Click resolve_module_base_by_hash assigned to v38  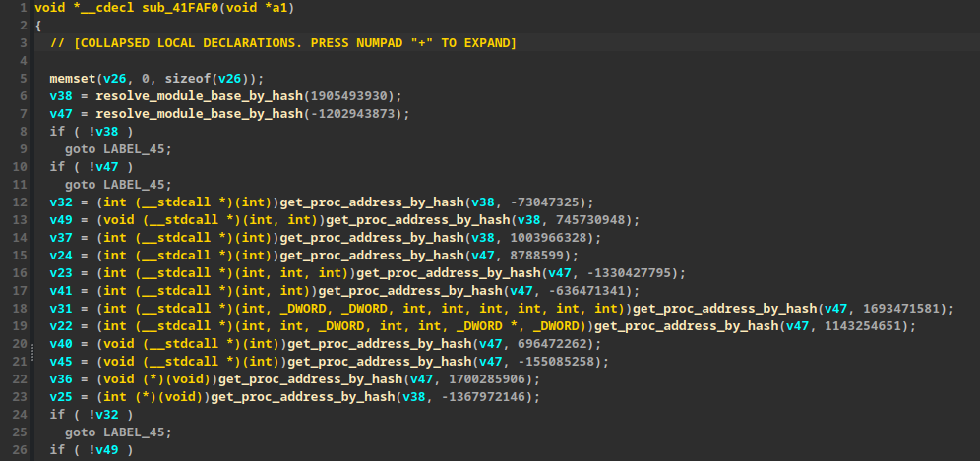[x=199, y=96]
